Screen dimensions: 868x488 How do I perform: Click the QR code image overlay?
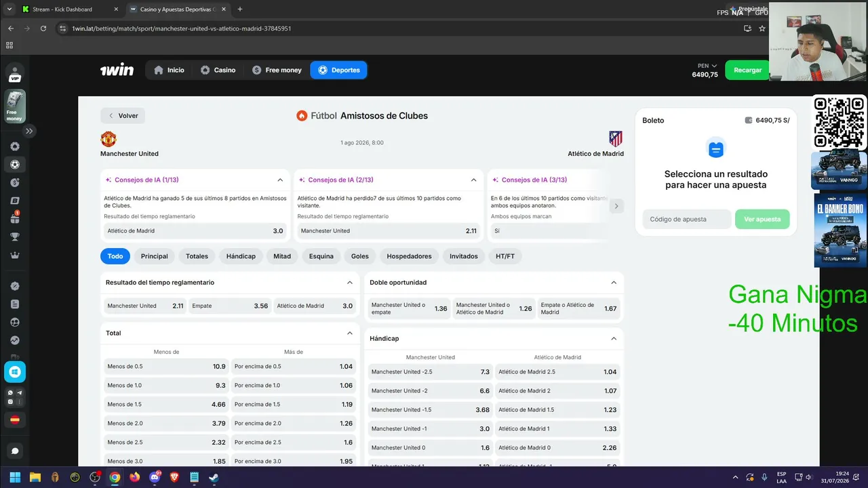coord(840,122)
